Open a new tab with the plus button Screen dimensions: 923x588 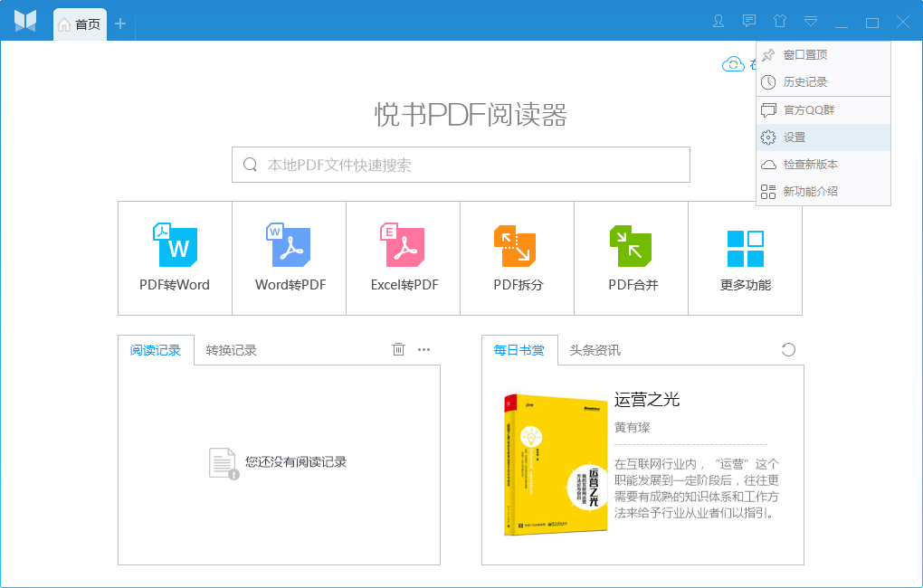119,24
